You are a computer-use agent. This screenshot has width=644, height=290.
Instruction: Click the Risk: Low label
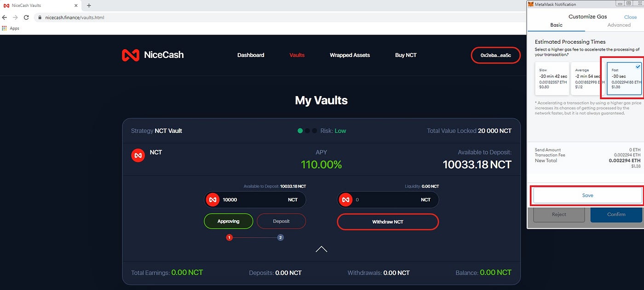[333, 131]
